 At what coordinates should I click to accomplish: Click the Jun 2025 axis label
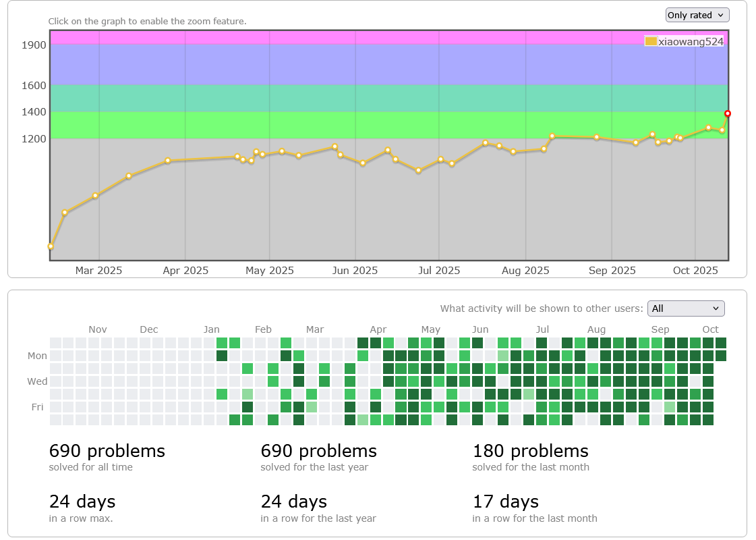pos(355,270)
